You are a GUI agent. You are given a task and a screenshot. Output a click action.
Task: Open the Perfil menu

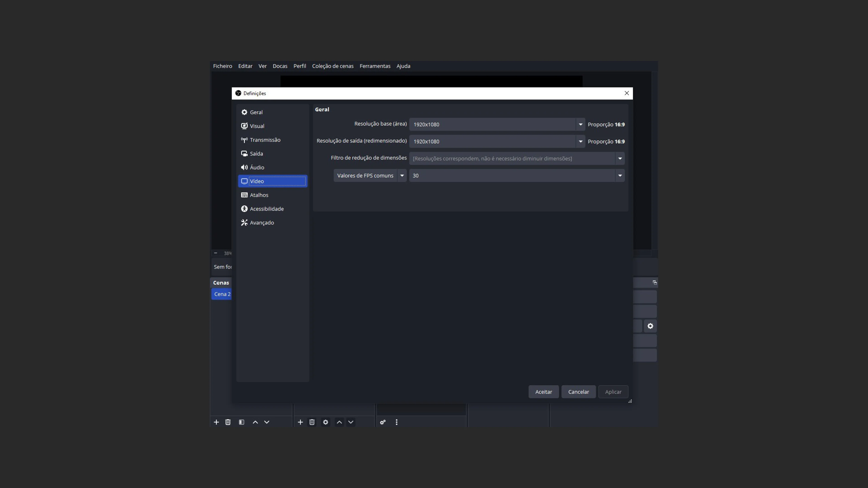[x=300, y=66]
